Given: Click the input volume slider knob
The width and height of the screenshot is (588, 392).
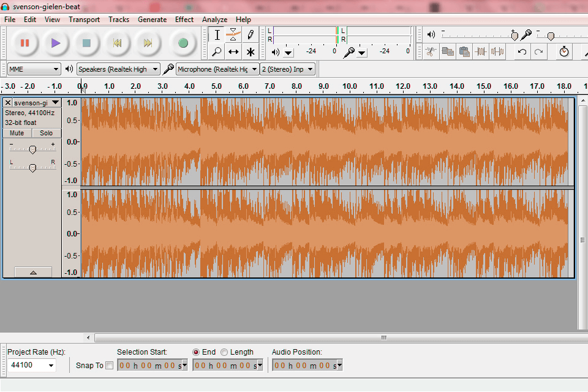Looking at the screenshot, I should (x=551, y=36).
